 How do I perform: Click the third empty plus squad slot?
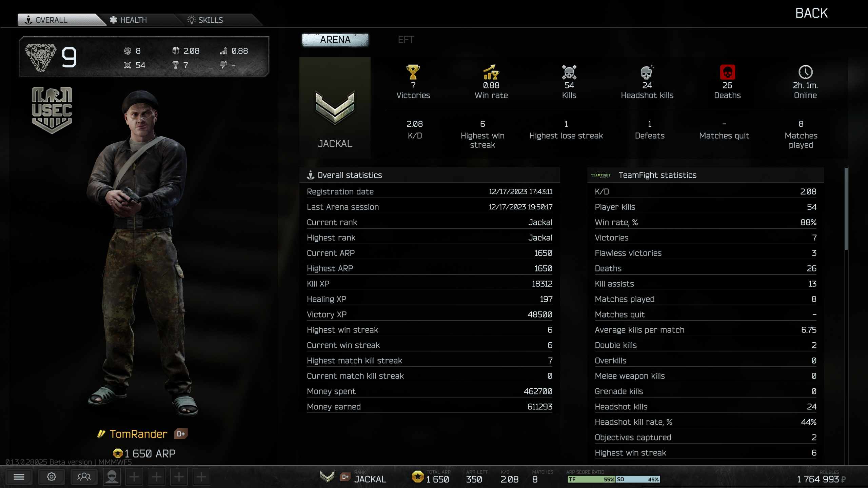pos(179,477)
